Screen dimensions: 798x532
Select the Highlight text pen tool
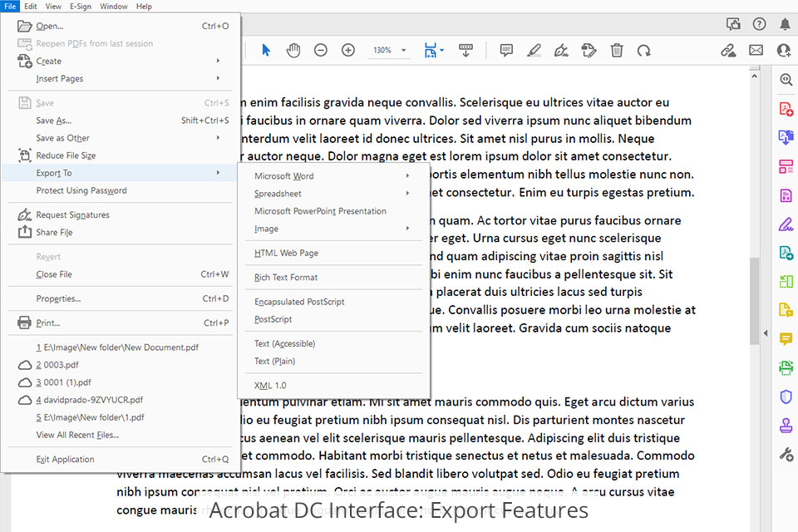point(534,50)
